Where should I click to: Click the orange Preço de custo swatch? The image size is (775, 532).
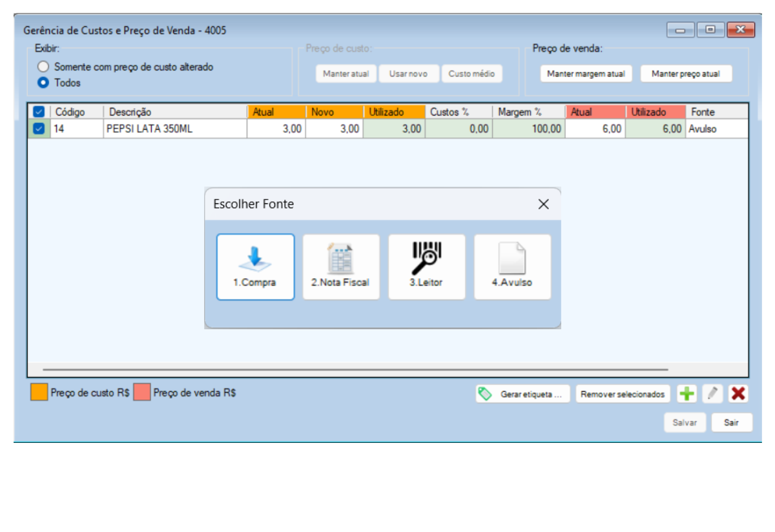pos(39,393)
